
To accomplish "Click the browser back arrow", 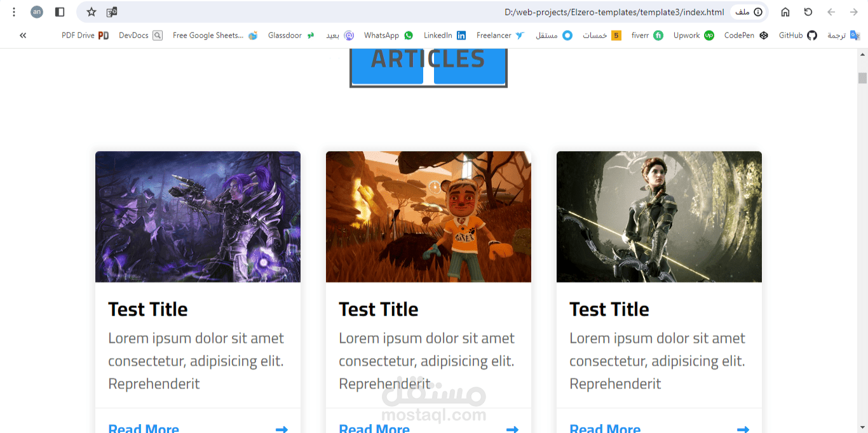I will (x=831, y=12).
